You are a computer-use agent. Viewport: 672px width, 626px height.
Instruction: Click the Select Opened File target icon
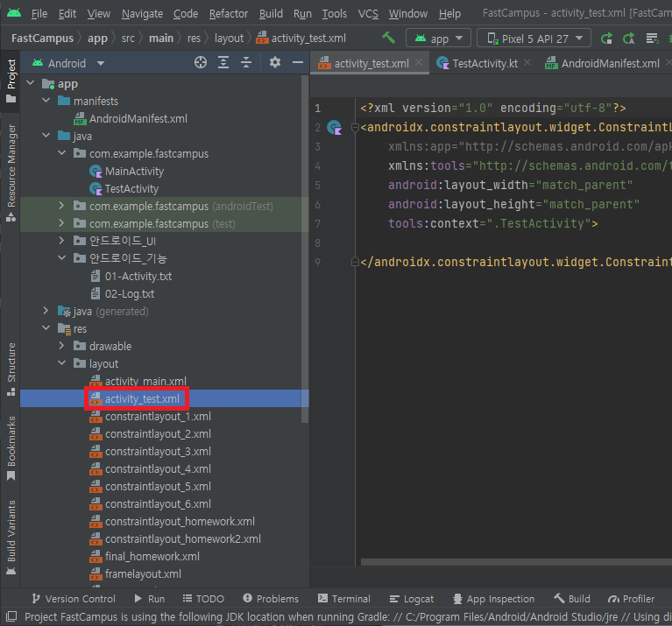tap(200, 62)
